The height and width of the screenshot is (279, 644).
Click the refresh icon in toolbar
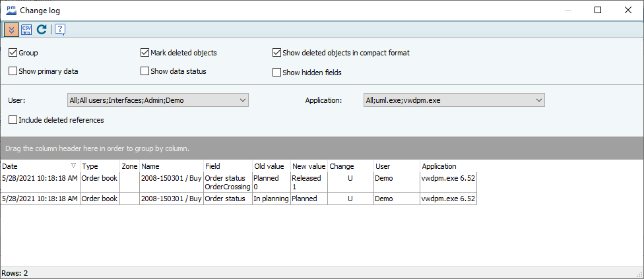(42, 29)
